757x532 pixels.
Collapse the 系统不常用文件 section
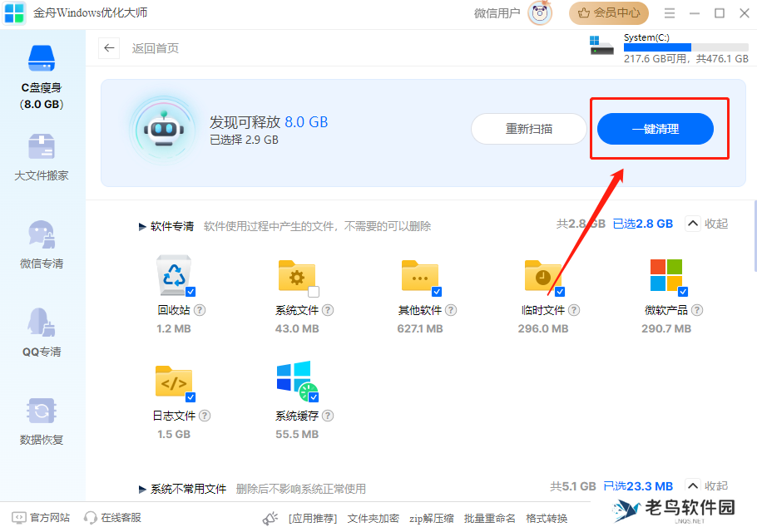(x=706, y=486)
